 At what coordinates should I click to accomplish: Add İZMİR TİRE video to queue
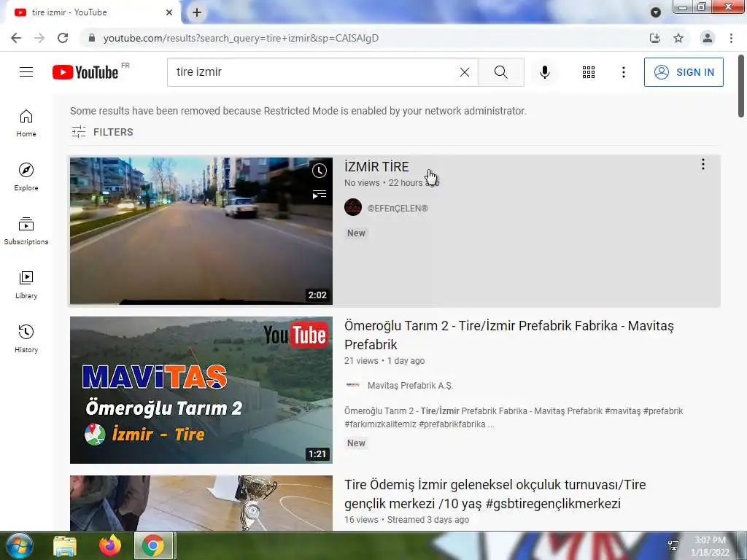click(320, 194)
